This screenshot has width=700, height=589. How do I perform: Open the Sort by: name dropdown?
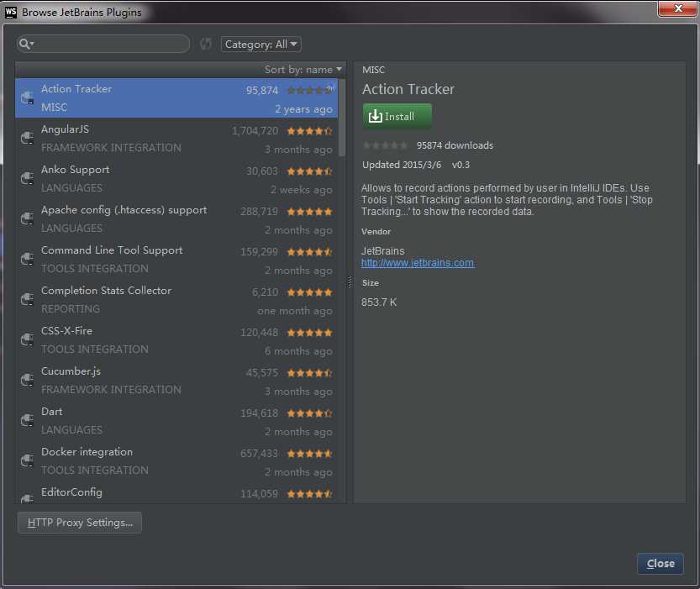[x=303, y=70]
